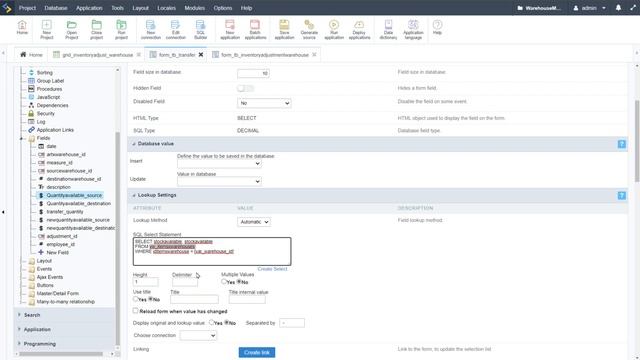Open the Modules menu
Screen dimensions: 640x360
195,8
